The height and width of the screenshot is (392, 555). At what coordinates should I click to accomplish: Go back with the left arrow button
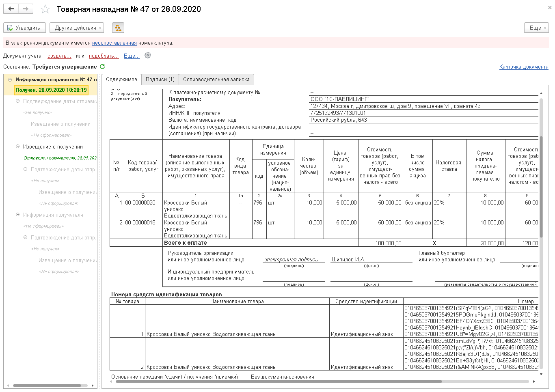(11, 9)
